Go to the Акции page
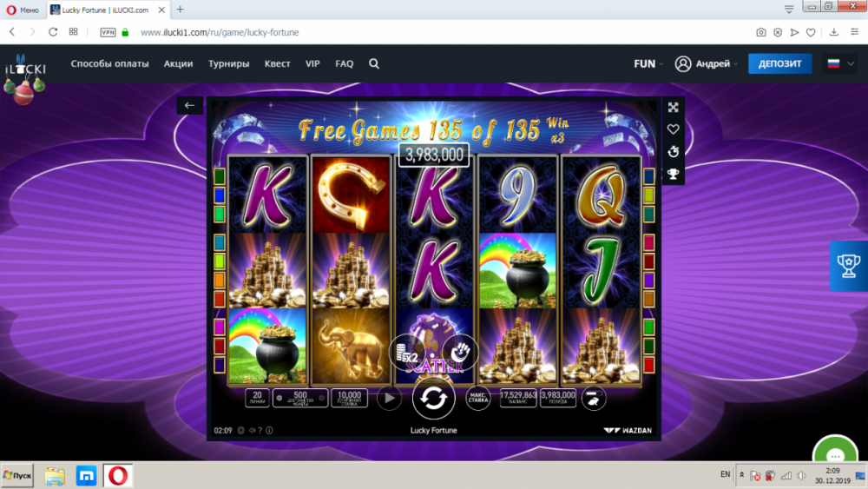Screen dimensions: 868x489 point(178,63)
